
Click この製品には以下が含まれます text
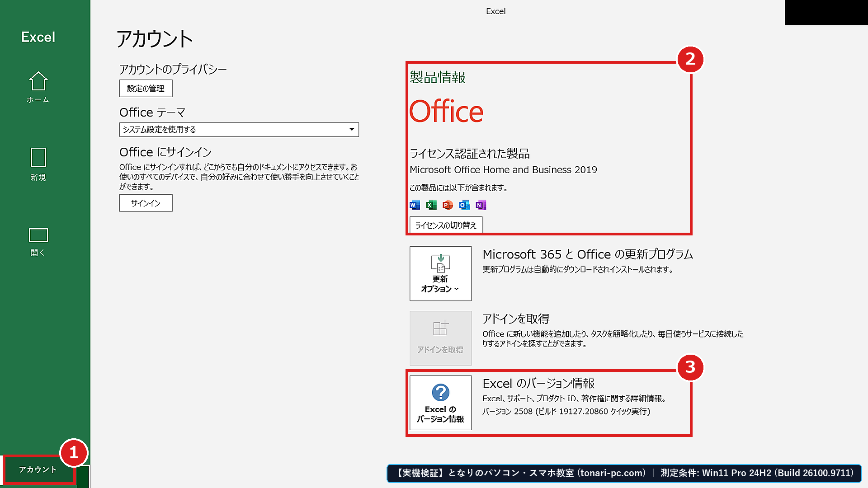pos(458,188)
